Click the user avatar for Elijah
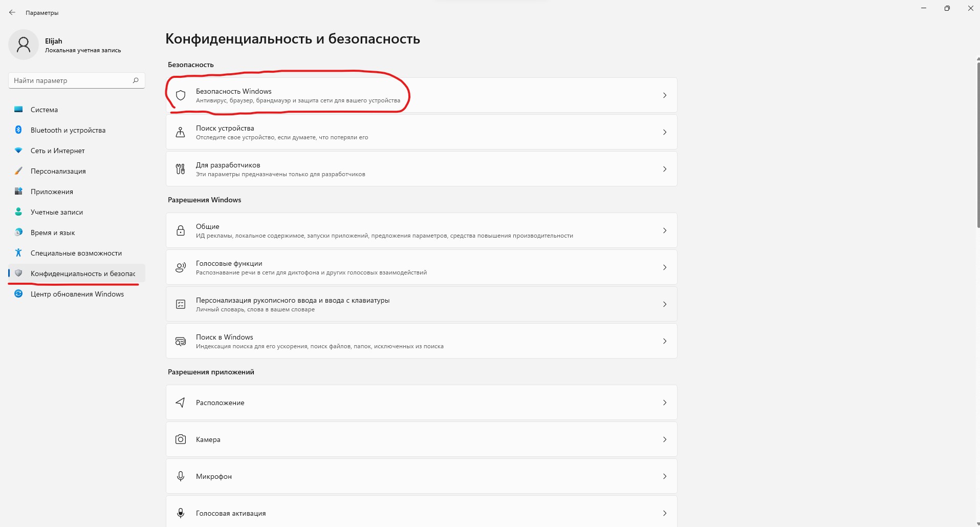 pyautogui.click(x=24, y=45)
